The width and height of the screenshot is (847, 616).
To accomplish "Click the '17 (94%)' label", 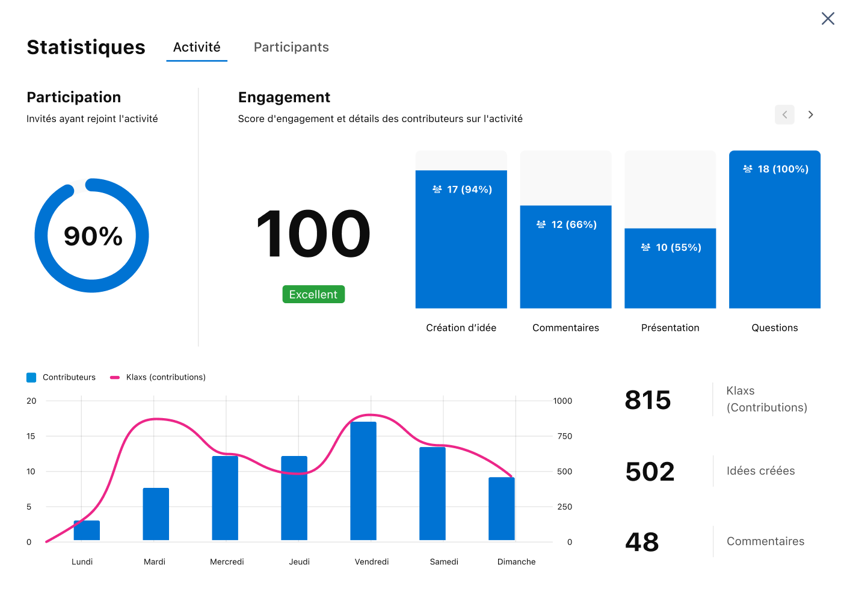I will point(470,189).
